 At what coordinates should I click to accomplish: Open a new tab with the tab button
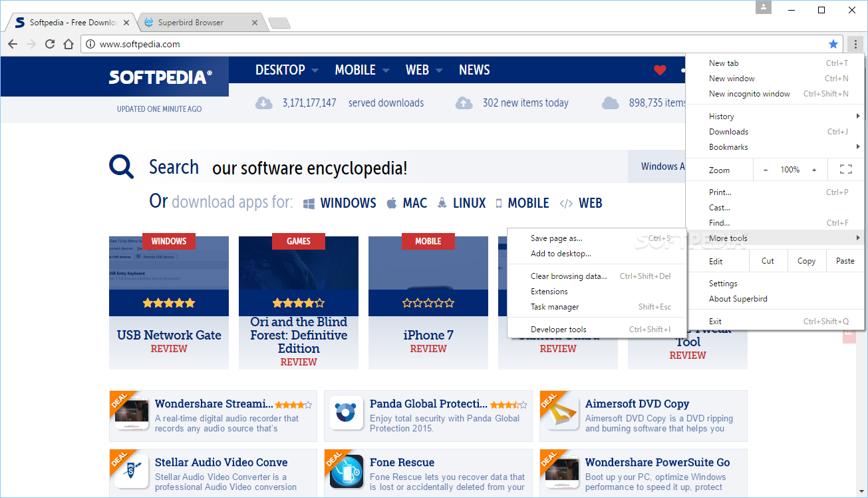click(x=279, y=23)
